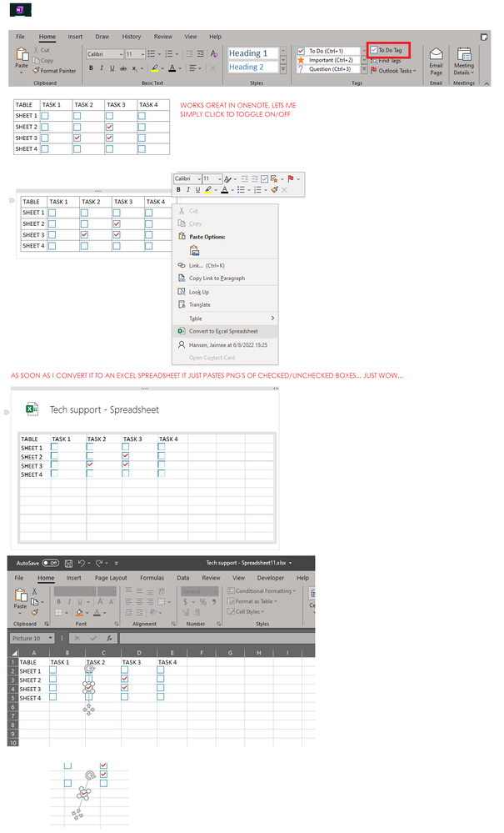
Task: Click Format as Table in Excel
Action: [x=252, y=601]
